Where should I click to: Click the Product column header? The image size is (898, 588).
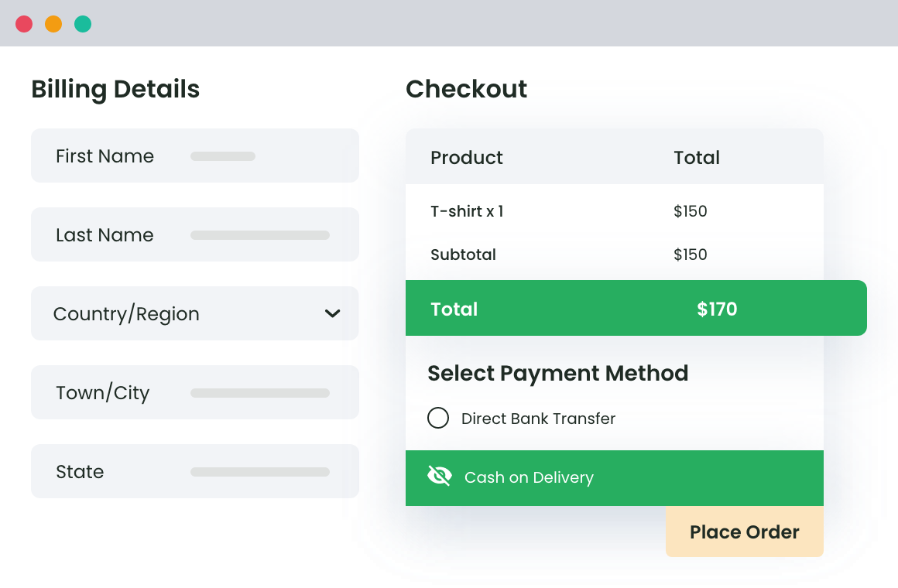click(x=467, y=158)
